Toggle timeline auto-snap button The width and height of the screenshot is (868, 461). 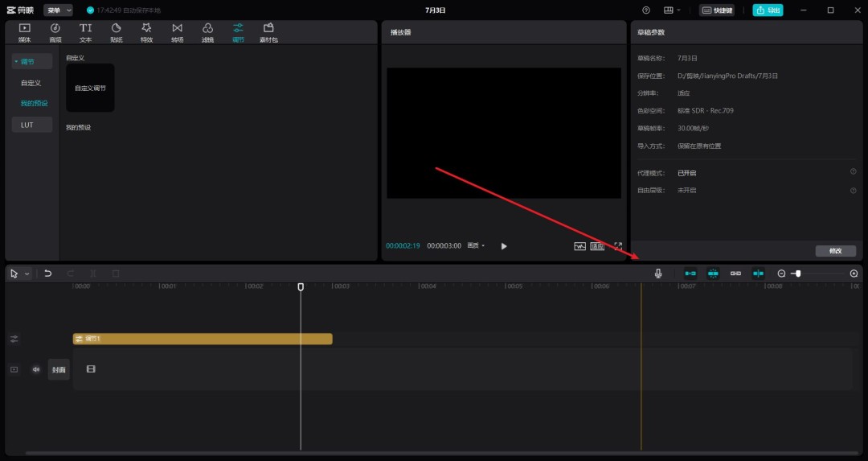click(713, 274)
